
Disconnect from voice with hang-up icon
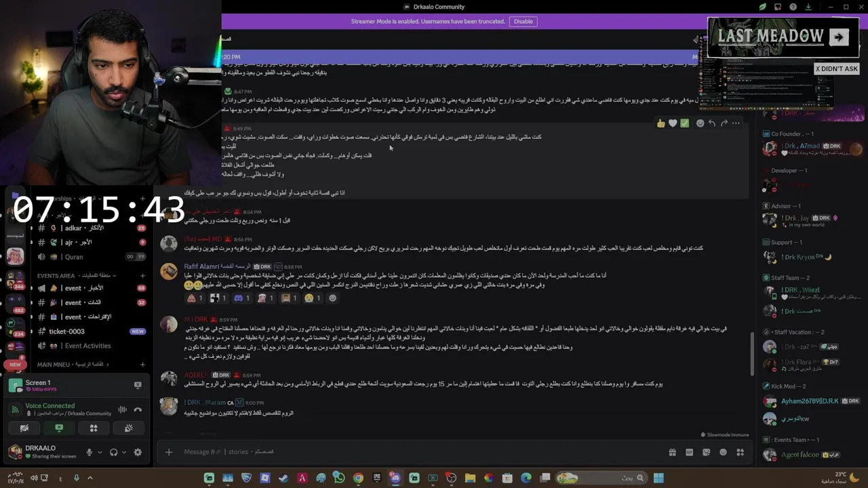[x=138, y=409]
